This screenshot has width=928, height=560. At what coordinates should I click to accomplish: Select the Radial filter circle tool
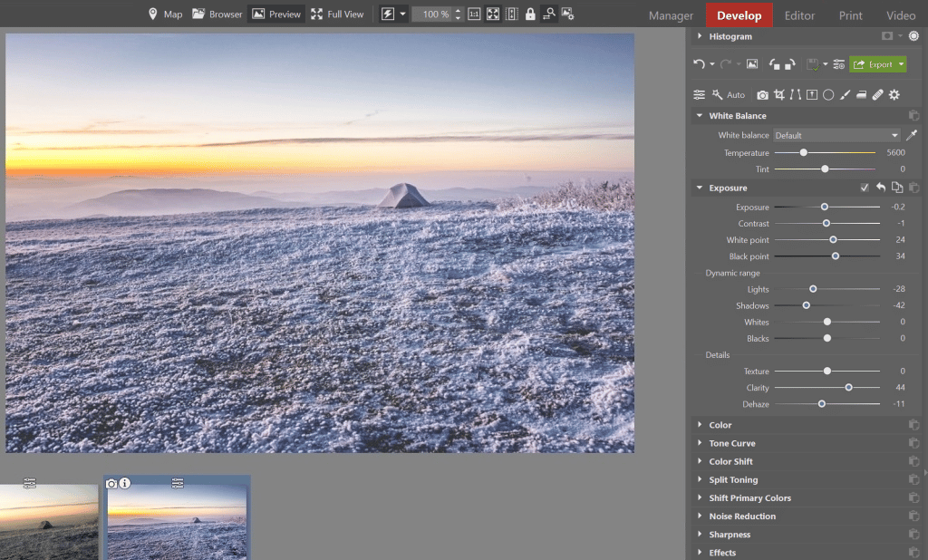click(x=828, y=95)
